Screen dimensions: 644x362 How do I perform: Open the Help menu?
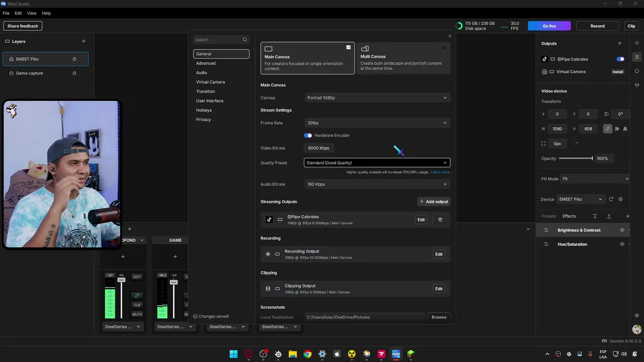(x=46, y=13)
